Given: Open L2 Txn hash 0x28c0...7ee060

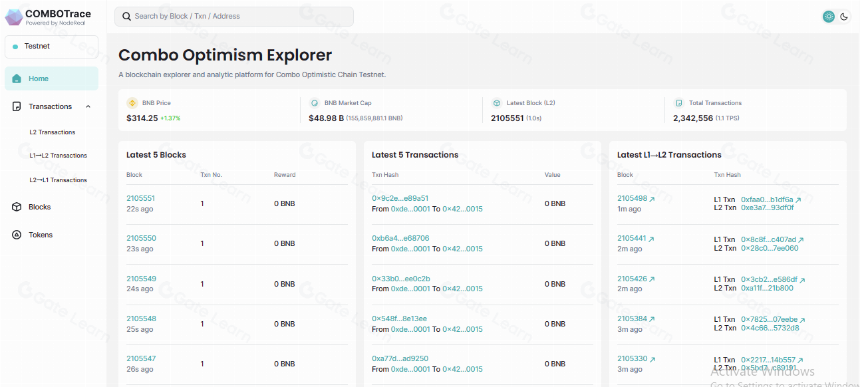Looking at the screenshot, I should tap(770, 248).
